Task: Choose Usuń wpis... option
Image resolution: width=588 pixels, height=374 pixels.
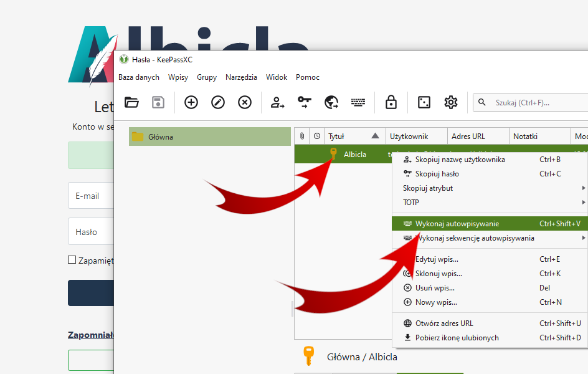Action: [490, 288]
